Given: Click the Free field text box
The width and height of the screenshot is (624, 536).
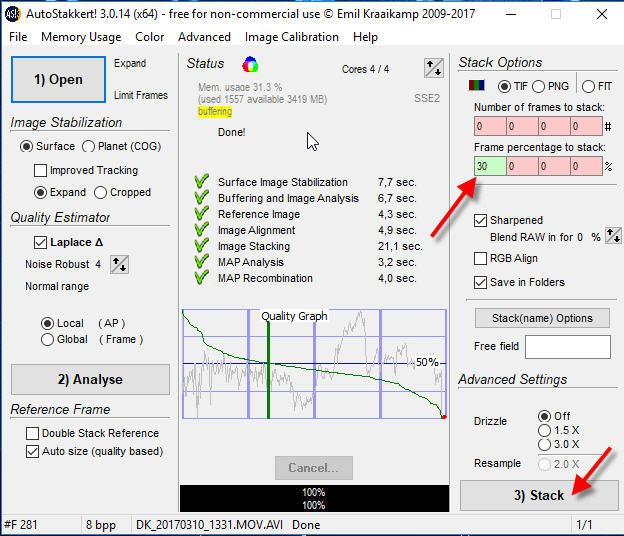Looking at the screenshot, I should pos(567,347).
